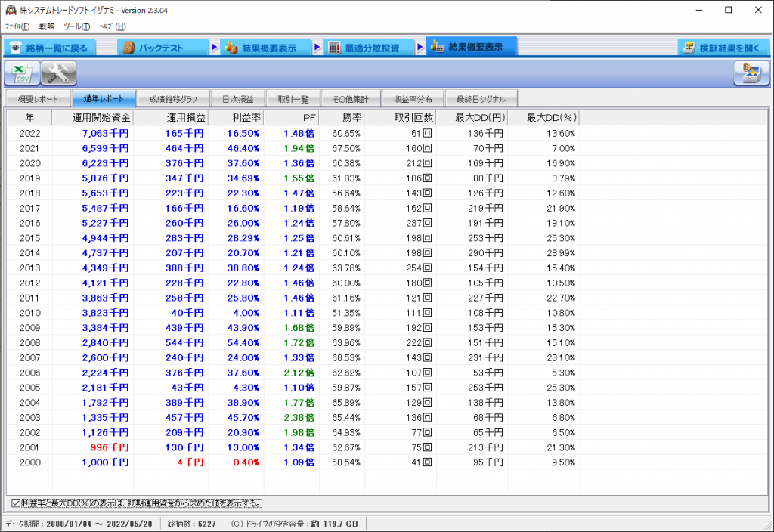Open the ツール(T) menu

click(x=76, y=26)
